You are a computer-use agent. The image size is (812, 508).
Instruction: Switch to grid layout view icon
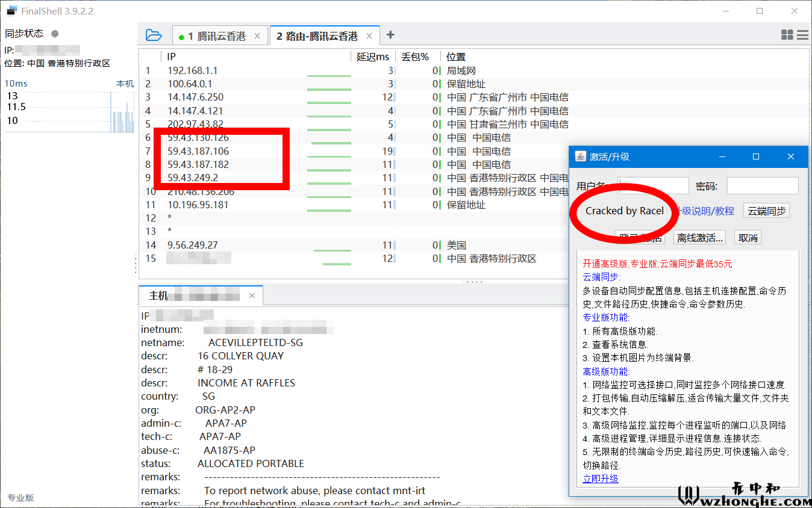pos(787,36)
